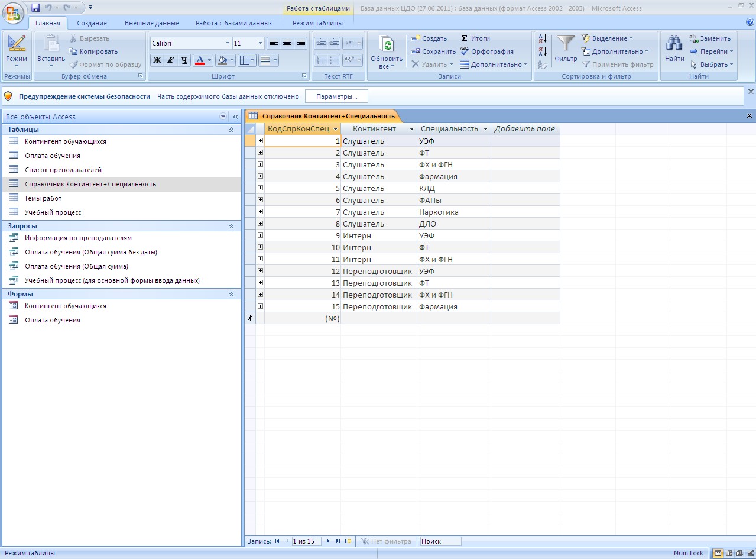Open the Контингент column filter dropdown
Image resolution: width=756 pixels, height=559 pixels.
(411, 129)
